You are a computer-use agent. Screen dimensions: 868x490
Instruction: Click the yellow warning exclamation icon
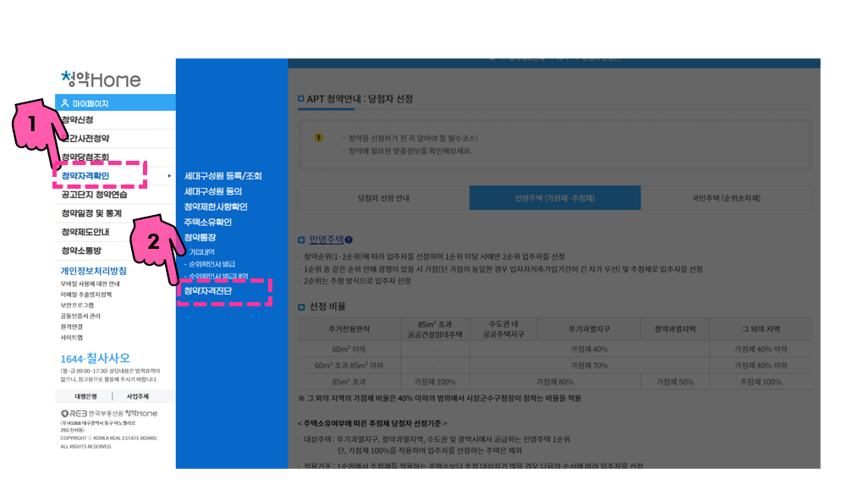point(319,137)
